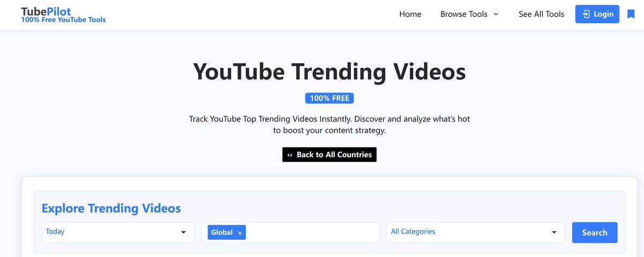644x257 pixels.
Task: Click the blue bookmark icon
Action: [631, 14]
